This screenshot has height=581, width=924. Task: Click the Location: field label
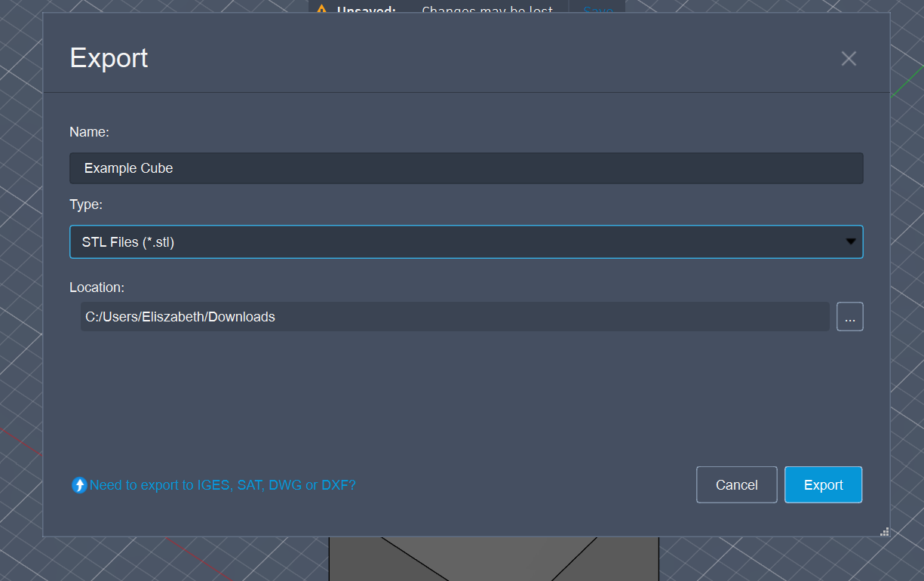pos(97,287)
